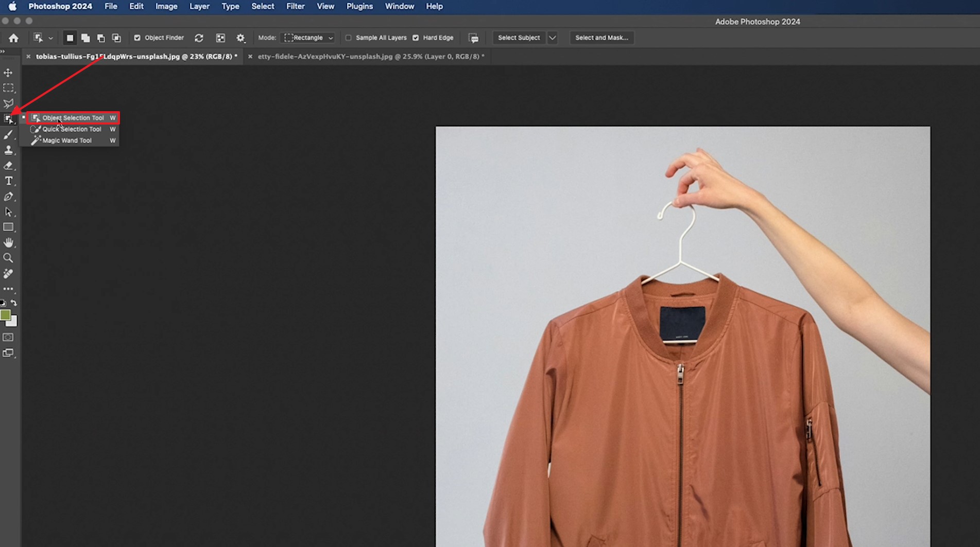The height and width of the screenshot is (547, 980).
Task: Open the green foreground color swatch
Action: pyautogui.click(x=5, y=314)
